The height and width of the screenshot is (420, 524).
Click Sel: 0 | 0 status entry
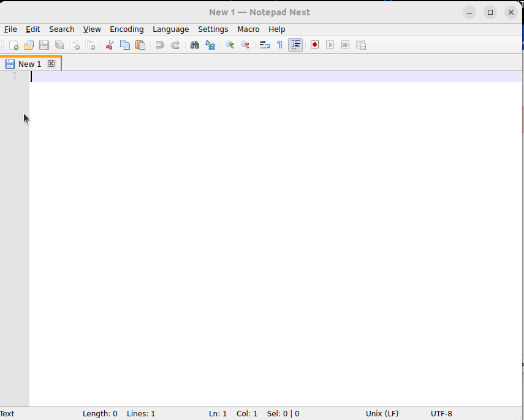283,414
